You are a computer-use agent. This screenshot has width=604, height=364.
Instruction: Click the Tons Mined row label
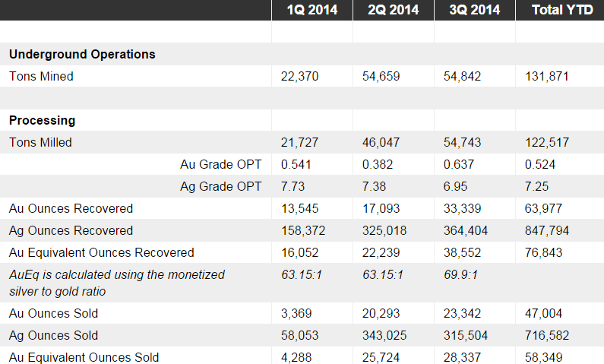pos(41,76)
